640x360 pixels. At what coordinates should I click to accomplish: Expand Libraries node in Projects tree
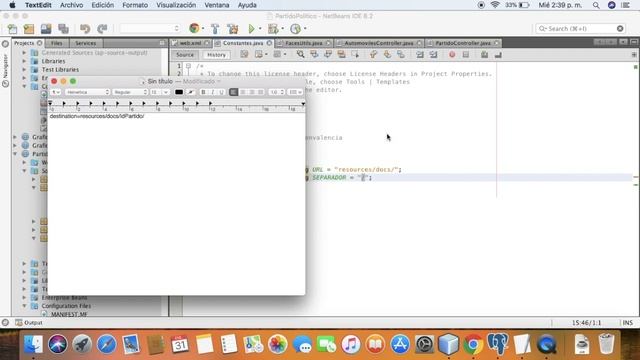[x=24, y=61]
